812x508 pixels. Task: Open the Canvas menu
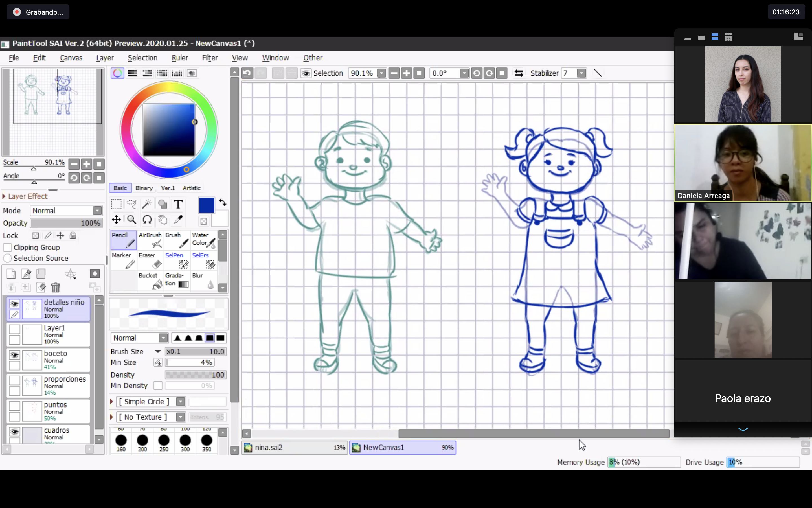point(71,58)
